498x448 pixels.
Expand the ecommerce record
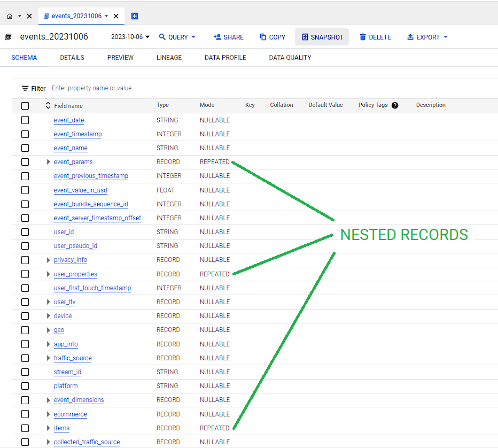[48, 414]
